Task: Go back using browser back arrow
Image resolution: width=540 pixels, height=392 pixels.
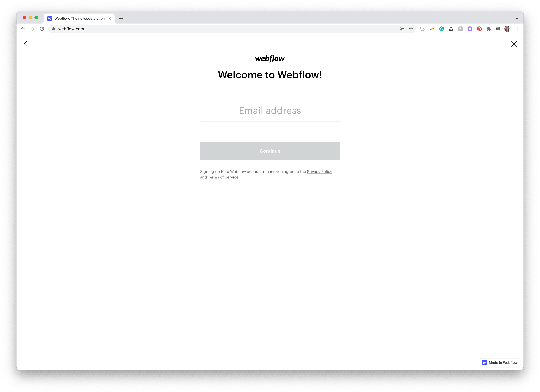Action: coord(23,29)
